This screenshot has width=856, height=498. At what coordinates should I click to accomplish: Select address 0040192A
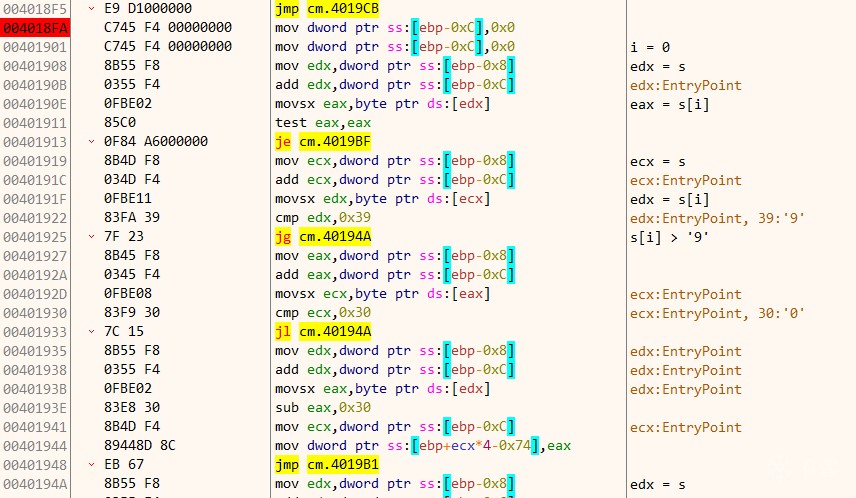pos(35,275)
